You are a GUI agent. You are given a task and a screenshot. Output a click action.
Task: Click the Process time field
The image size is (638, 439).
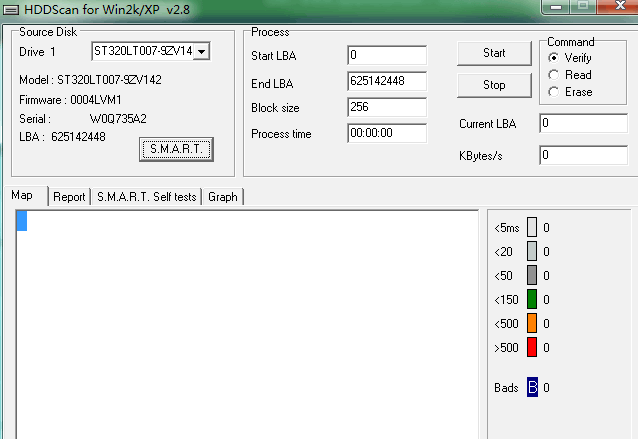click(x=387, y=133)
